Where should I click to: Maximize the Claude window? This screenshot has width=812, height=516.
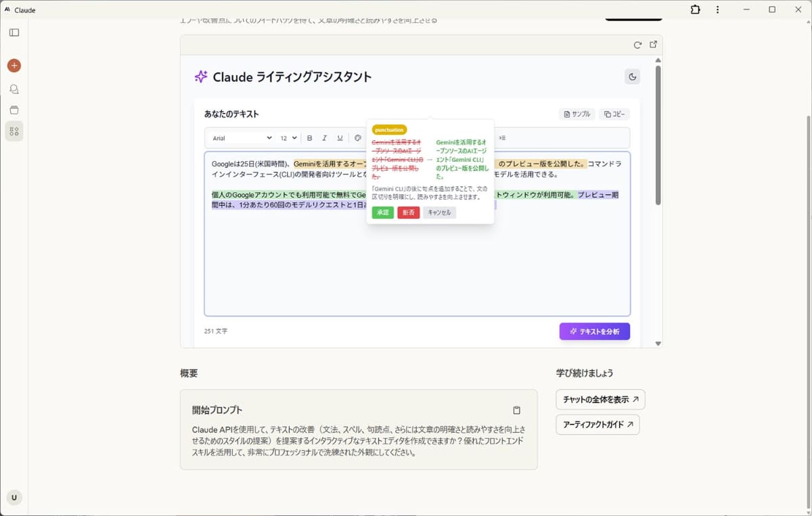(x=772, y=9)
